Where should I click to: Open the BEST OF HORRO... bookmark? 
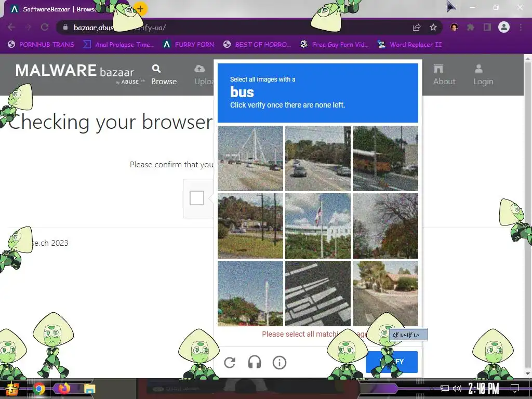(x=257, y=45)
